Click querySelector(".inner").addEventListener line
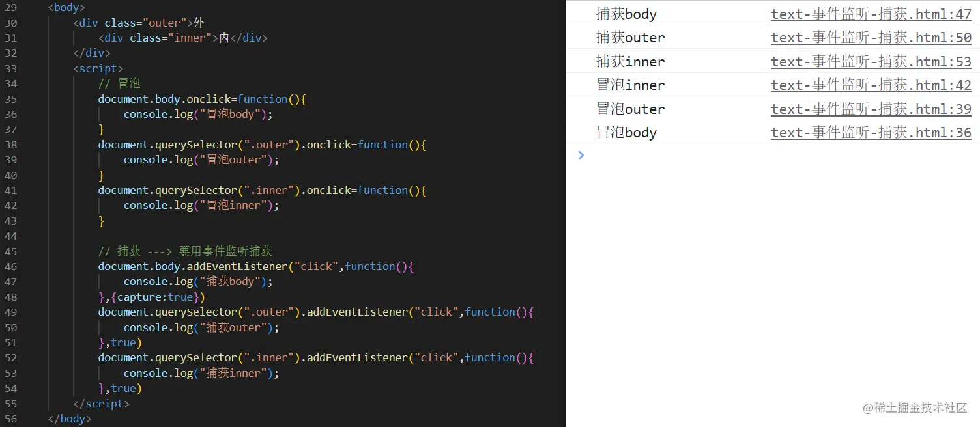 (316, 357)
